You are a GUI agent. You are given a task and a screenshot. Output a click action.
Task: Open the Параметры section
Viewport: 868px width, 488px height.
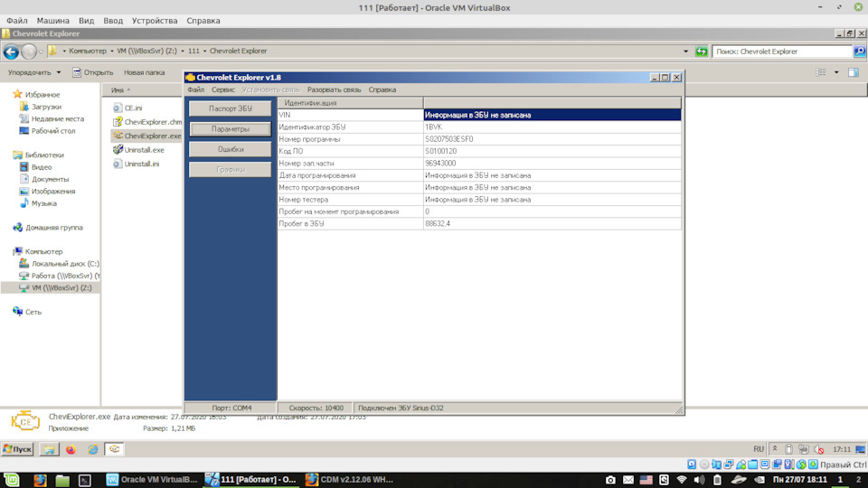click(231, 129)
